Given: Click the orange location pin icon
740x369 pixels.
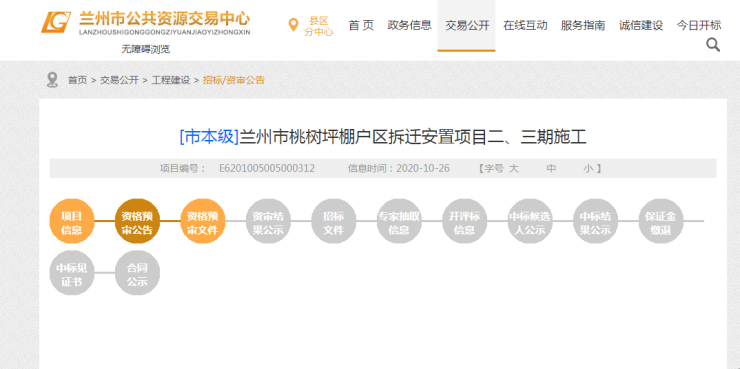Looking at the screenshot, I should 293,25.
